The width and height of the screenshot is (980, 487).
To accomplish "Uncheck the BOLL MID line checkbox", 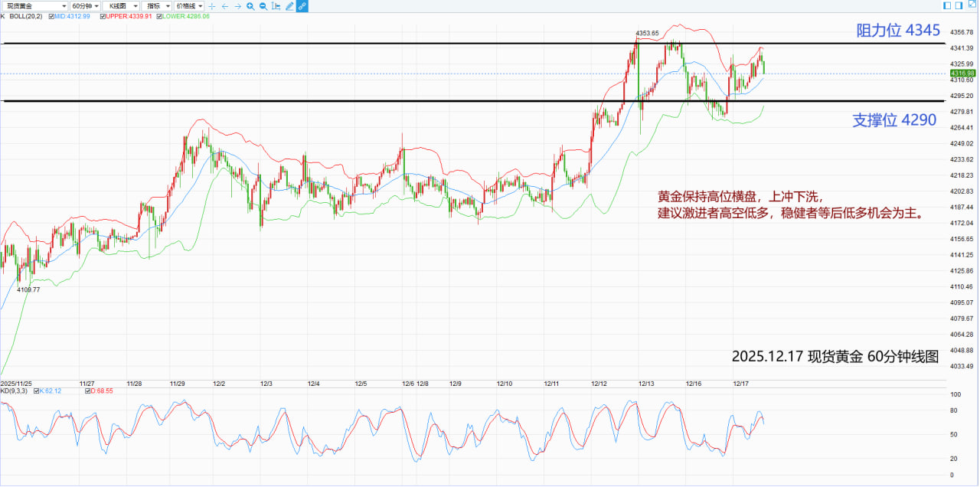I will (x=51, y=16).
